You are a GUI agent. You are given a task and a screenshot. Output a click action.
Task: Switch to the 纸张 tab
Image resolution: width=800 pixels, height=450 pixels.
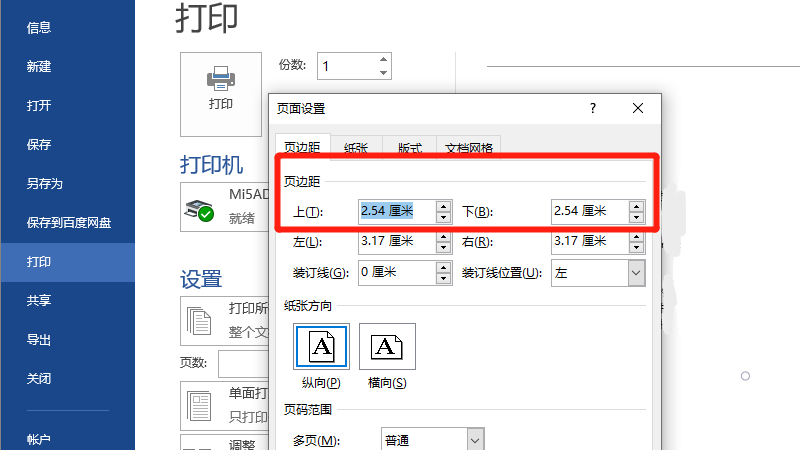tap(356, 148)
